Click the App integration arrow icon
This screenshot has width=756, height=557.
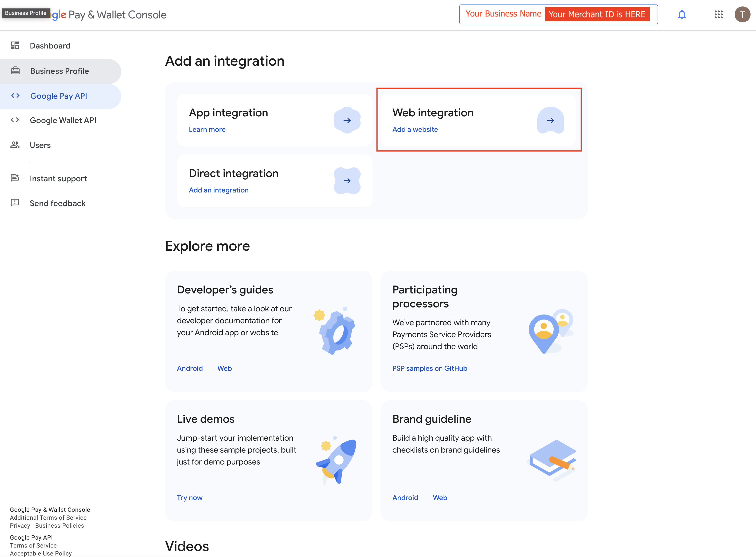pyautogui.click(x=347, y=120)
